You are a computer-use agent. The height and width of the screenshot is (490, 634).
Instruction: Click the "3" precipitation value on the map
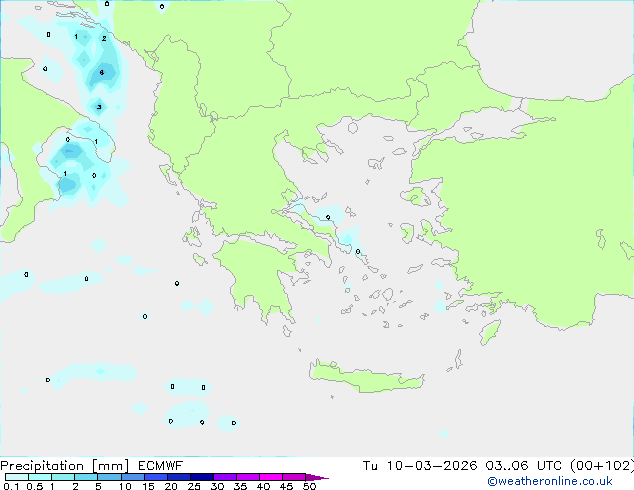pos(99,107)
